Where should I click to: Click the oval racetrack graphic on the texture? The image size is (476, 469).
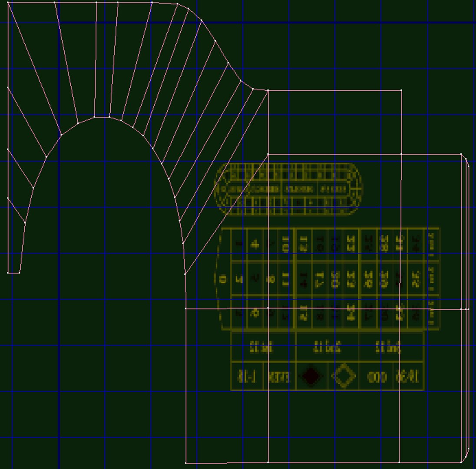click(x=288, y=189)
